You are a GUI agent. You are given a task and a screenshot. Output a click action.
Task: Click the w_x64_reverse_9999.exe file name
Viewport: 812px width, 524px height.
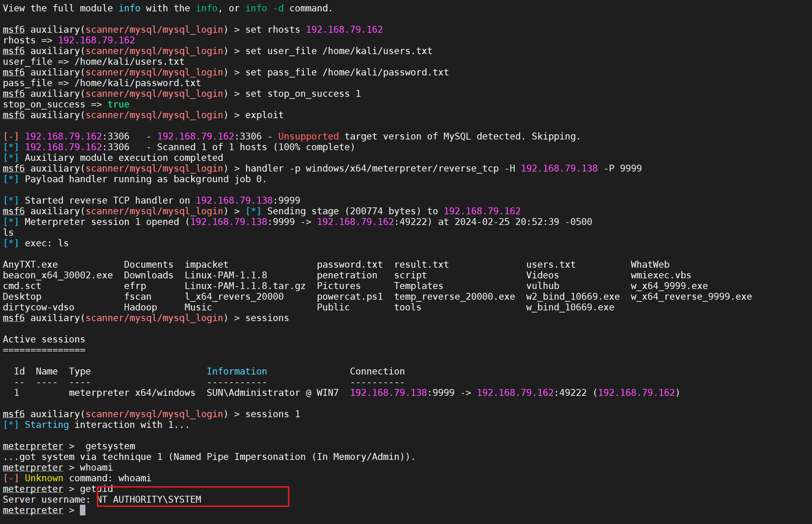(691, 297)
